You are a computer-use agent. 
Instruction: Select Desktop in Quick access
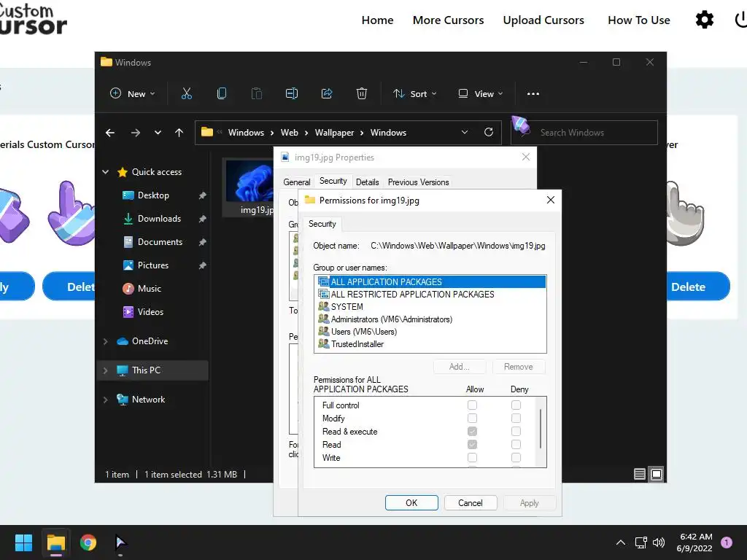pyautogui.click(x=153, y=195)
